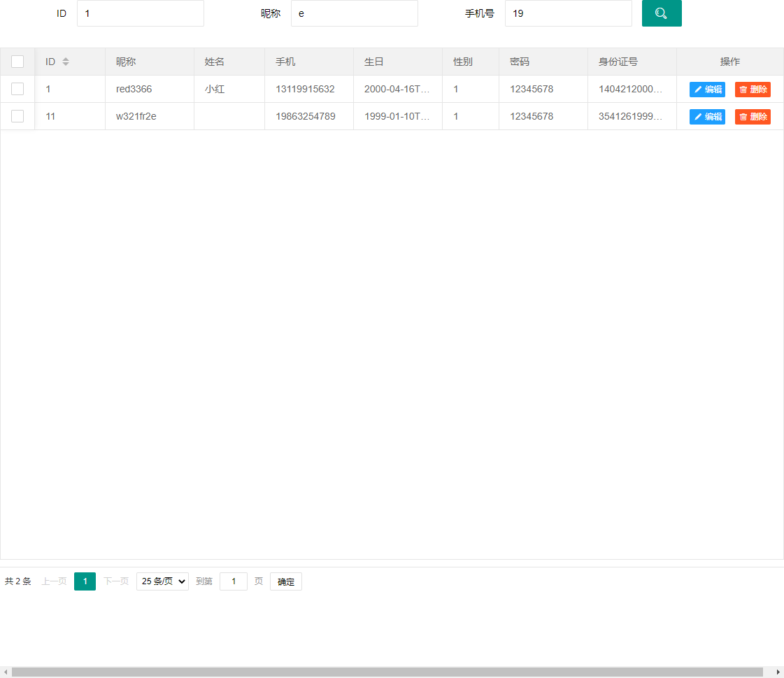Edit the red3366 row
The image size is (784, 678).
coord(707,90)
